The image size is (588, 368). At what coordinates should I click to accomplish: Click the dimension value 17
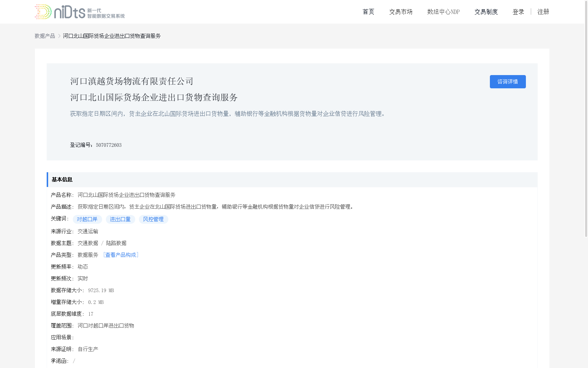(x=91, y=314)
